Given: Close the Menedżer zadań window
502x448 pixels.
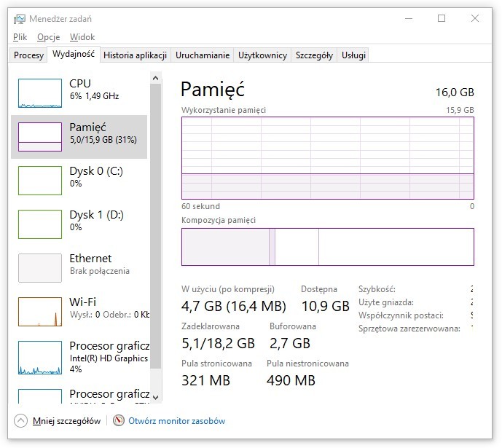Looking at the screenshot, I should point(475,18).
